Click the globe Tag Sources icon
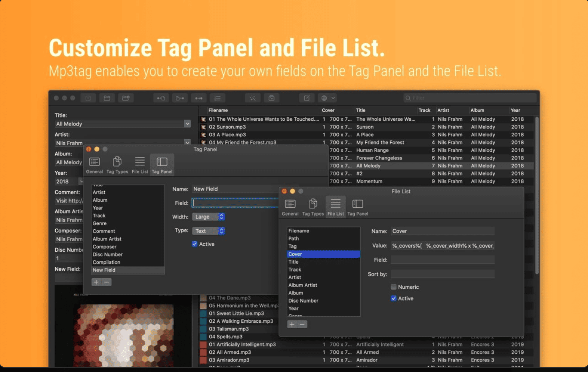588x372 pixels. pos(324,98)
